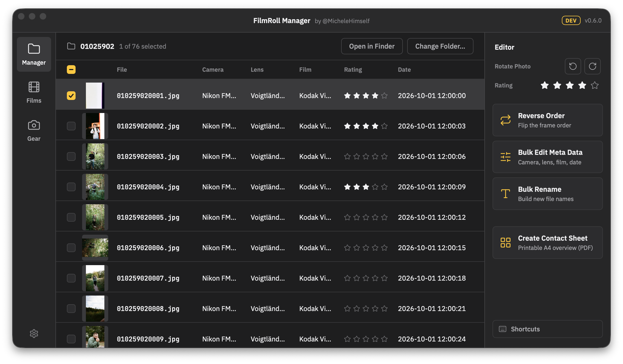623x364 pixels.
Task: Click Kodak Vi... in 010259020003.jpg row
Action: [x=315, y=156]
